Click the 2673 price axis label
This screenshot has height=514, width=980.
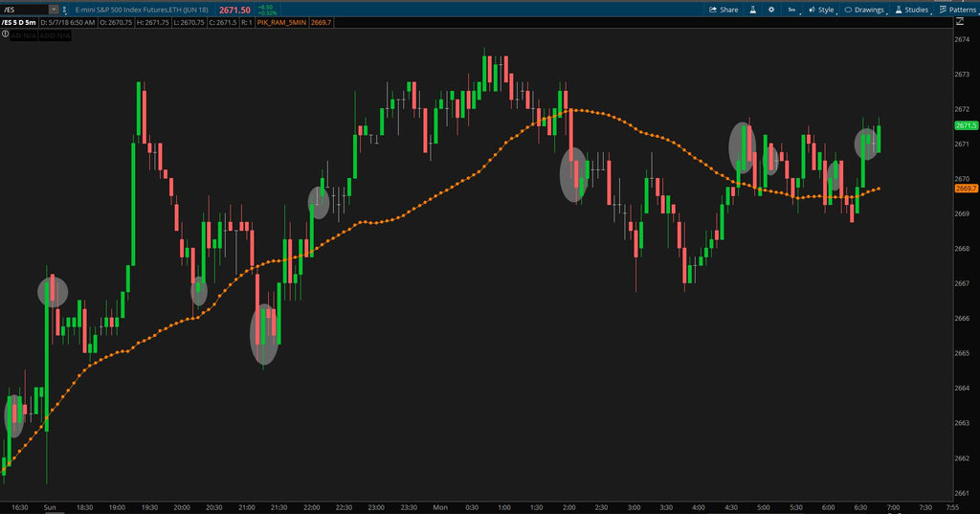pyautogui.click(x=962, y=75)
